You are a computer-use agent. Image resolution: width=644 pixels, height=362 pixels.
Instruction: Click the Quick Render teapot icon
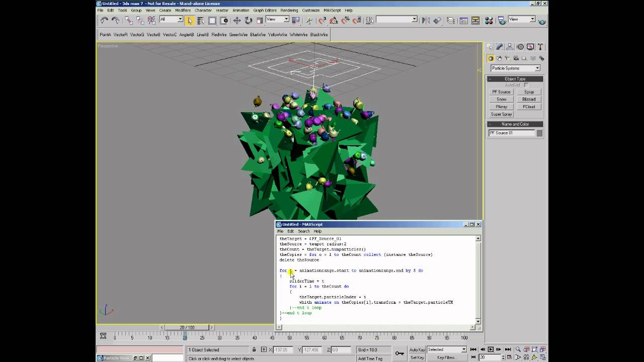(542, 21)
